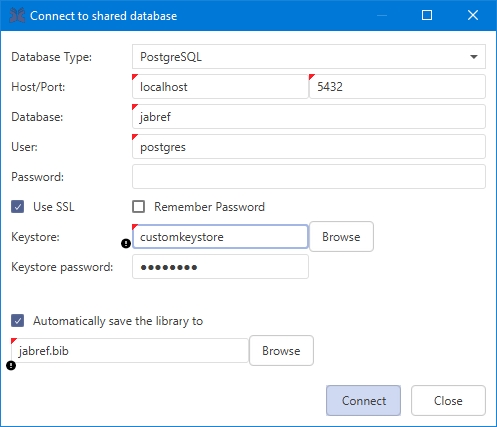Click the Close button at bottom
Image resolution: width=497 pixels, height=427 pixels.
[x=448, y=400]
